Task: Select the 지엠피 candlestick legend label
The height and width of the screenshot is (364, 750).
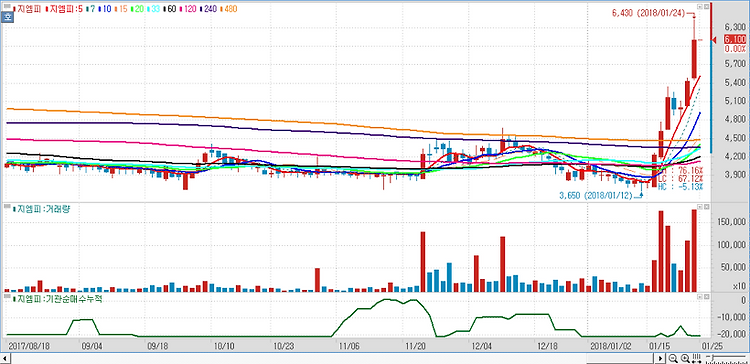Action: tap(27, 9)
